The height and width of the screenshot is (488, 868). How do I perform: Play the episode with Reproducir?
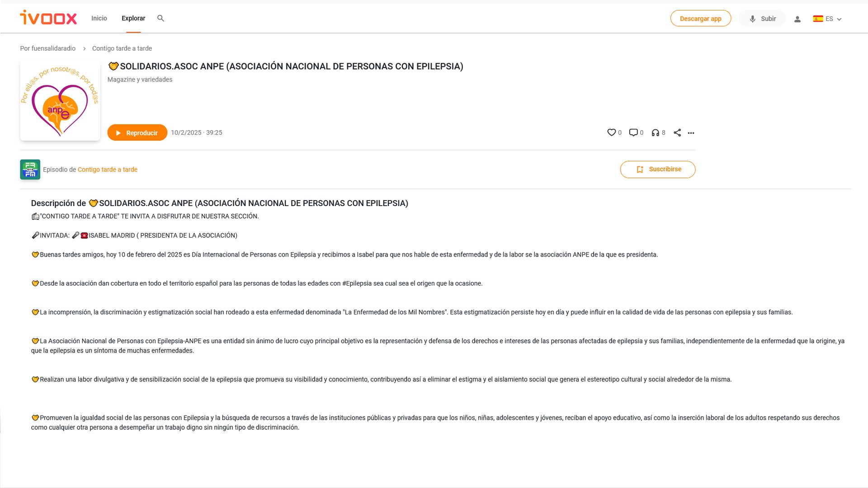click(137, 132)
